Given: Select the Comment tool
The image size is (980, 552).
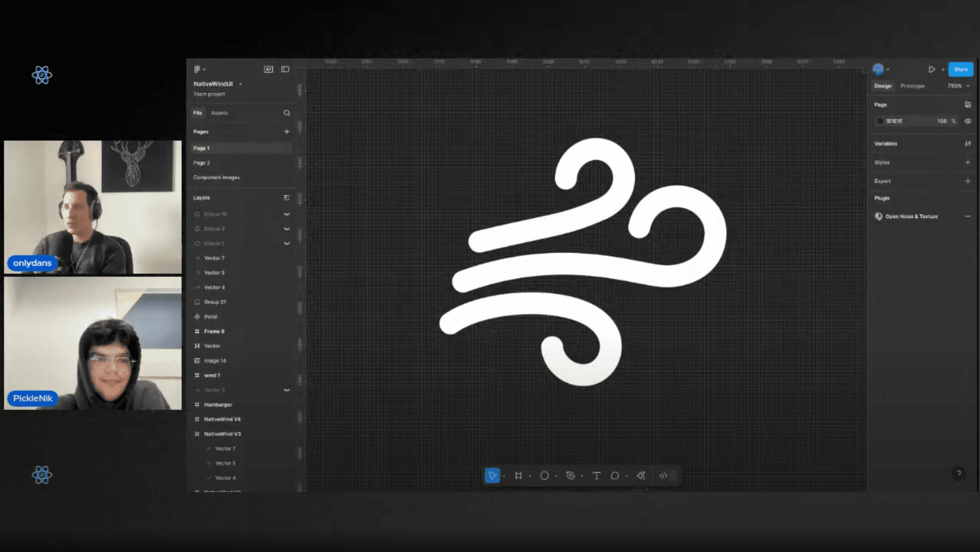Looking at the screenshot, I should pyautogui.click(x=615, y=475).
